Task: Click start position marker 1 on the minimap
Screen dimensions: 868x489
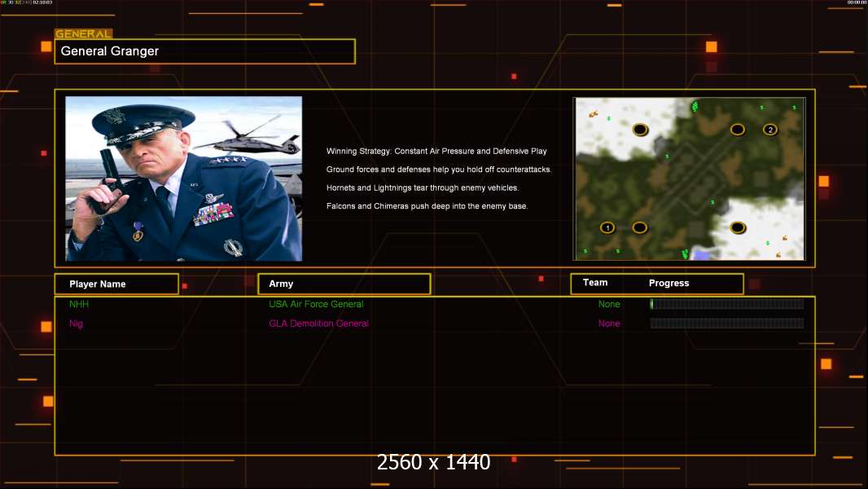Action: click(607, 227)
